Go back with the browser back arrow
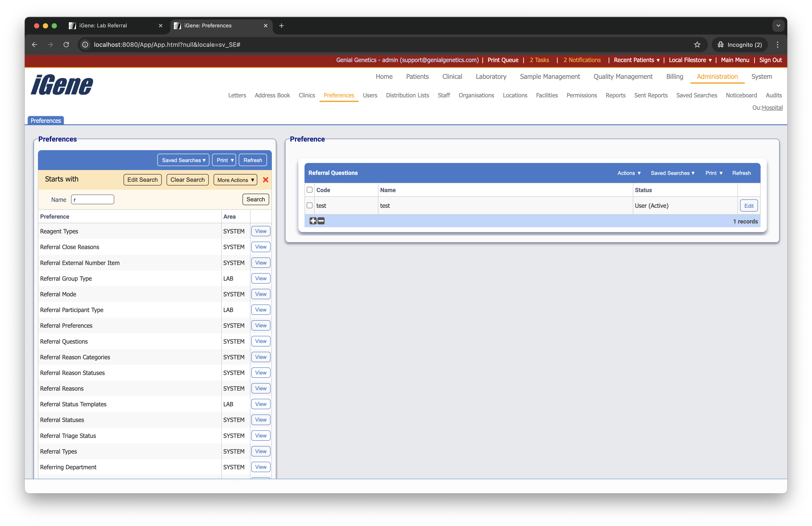The width and height of the screenshot is (812, 526). click(x=34, y=45)
